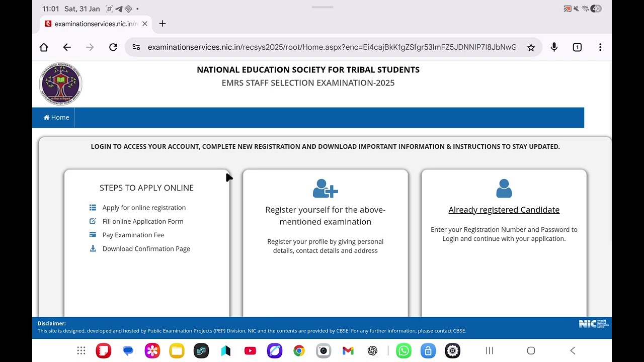
Task: Click the EMRS Ministry of Tribal Affairs logo
Action: [60, 84]
